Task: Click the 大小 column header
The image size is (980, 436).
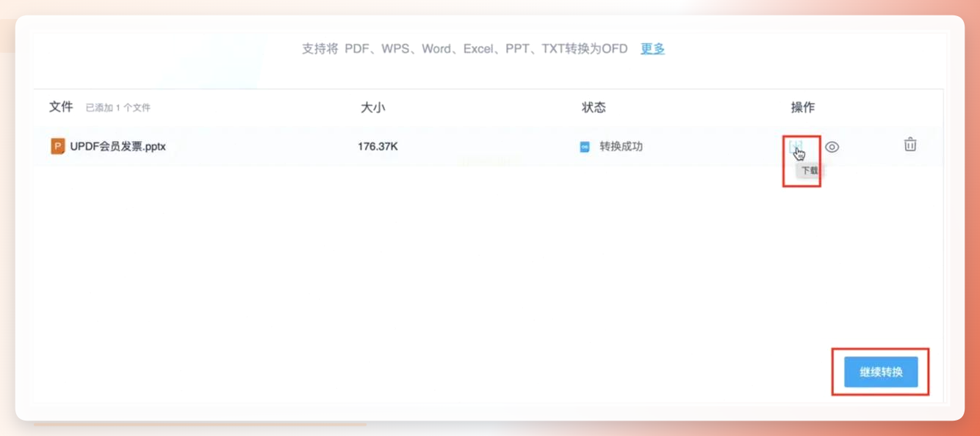Action: point(372,107)
